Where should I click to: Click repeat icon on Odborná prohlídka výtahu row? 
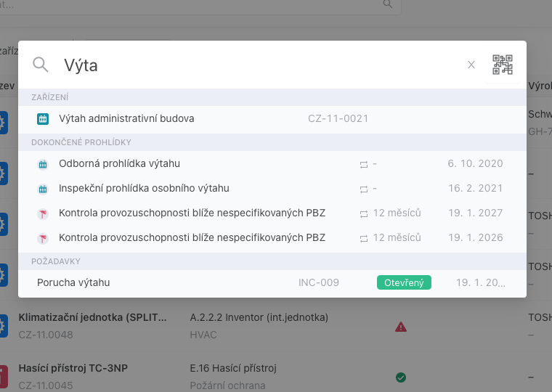pos(364,164)
